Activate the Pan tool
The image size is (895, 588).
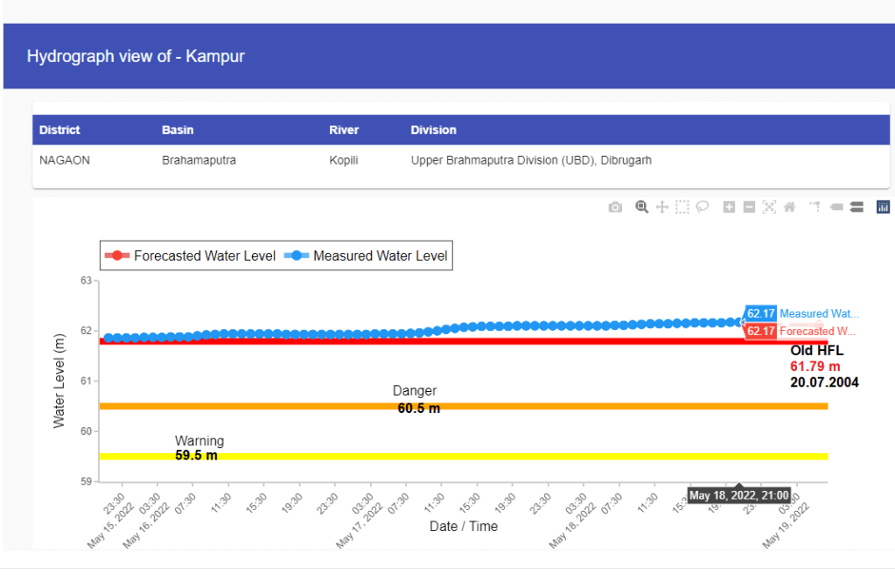(662, 207)
